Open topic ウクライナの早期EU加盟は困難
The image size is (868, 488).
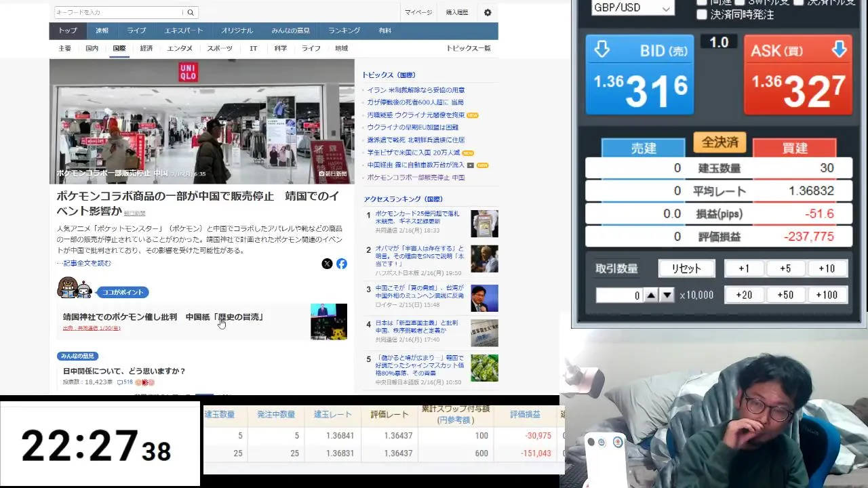(412, 127)
